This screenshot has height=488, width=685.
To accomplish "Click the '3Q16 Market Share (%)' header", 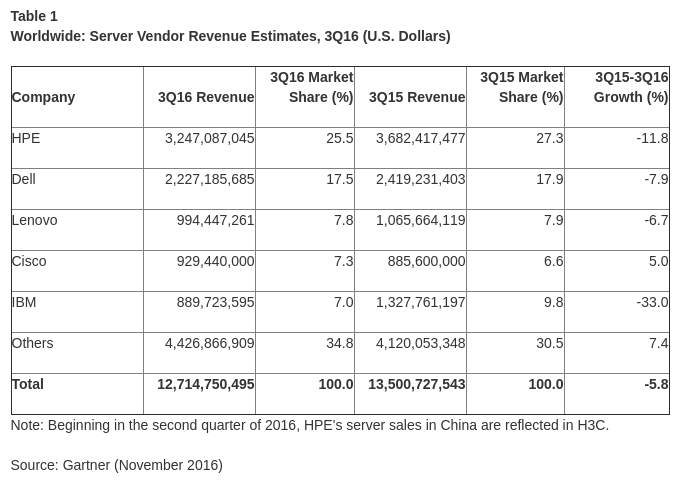I will tap(311, 87).
